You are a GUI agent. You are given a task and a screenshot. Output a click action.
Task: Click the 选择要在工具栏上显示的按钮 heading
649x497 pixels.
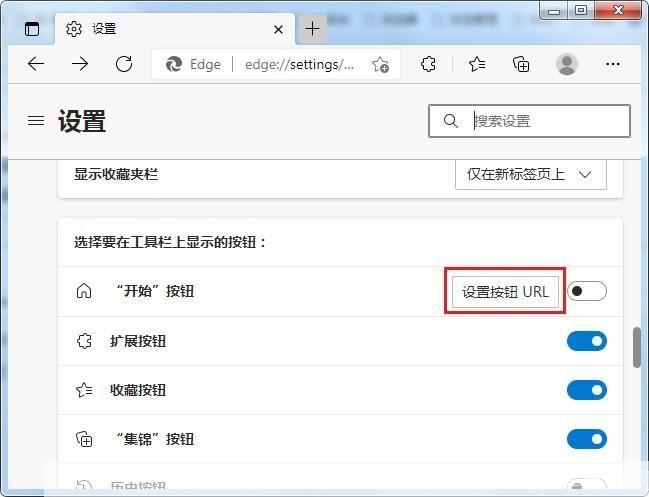[170, 242]
